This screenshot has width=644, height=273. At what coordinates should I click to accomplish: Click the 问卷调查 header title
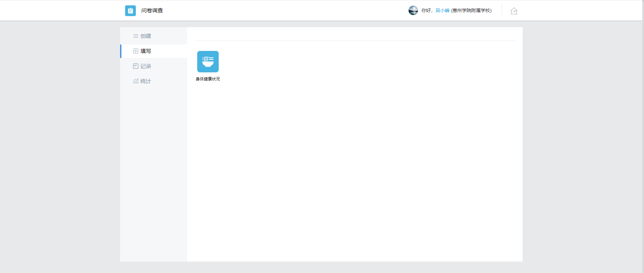tap(152, 11)
